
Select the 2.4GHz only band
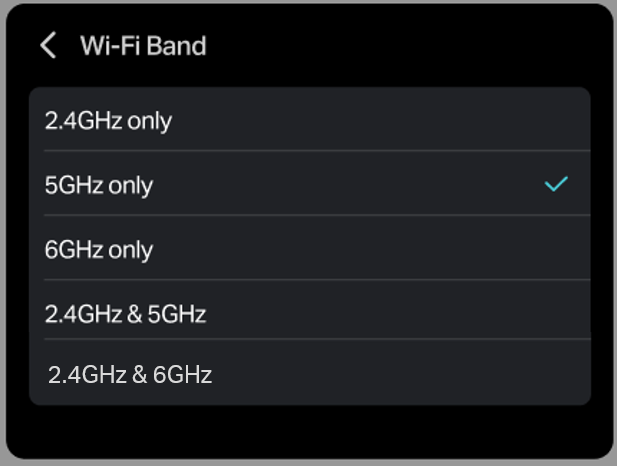point(108,121)
